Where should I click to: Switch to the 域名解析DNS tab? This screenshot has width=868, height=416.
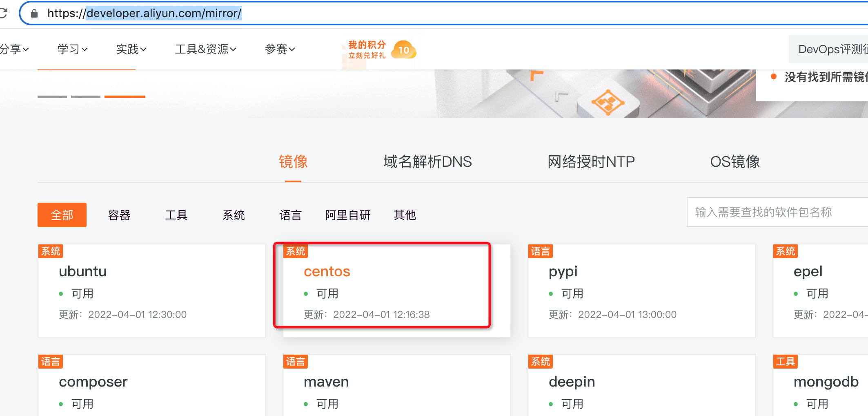pos(427,162)
